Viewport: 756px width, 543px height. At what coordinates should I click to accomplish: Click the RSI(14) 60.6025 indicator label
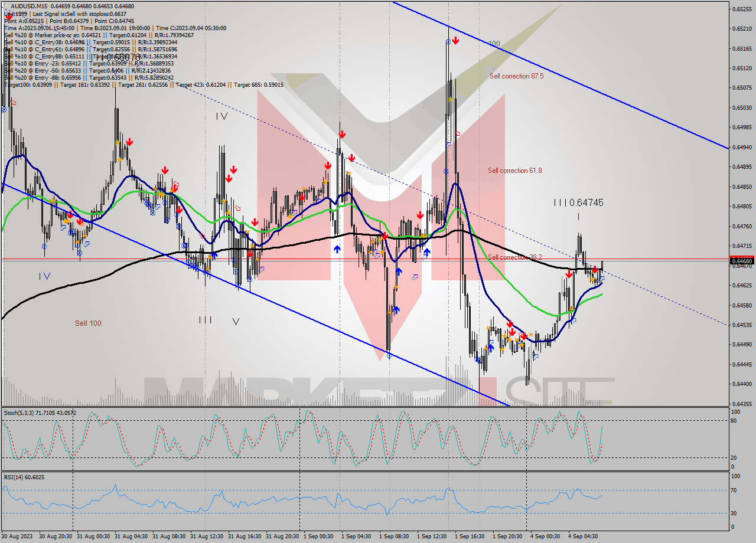[24, 477]
